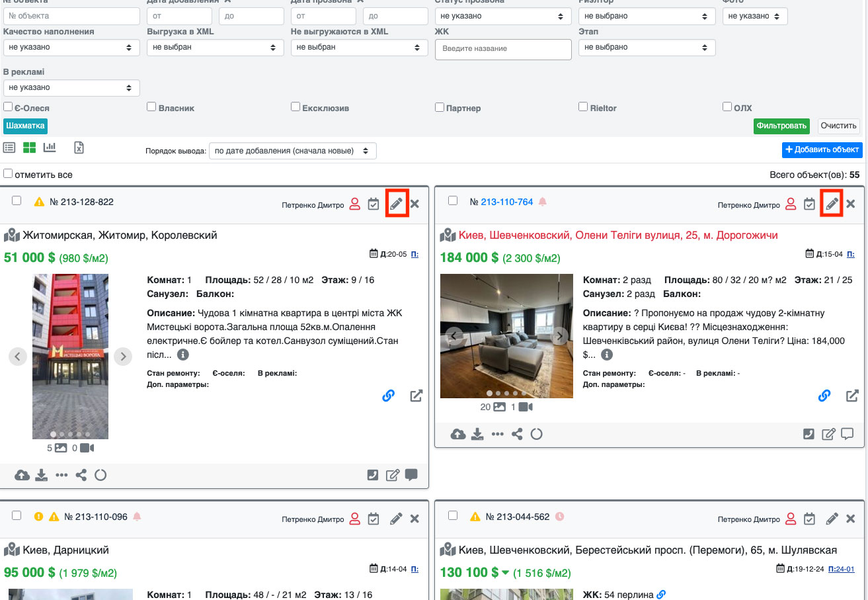
Task: Click the calendar task icon for listing 213-110-764
Action: click(x=809, y=204)
